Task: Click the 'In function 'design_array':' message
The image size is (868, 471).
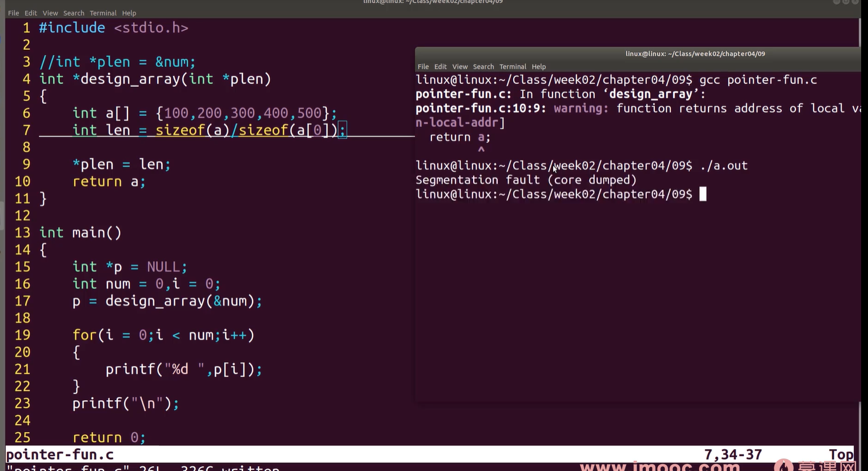Action: point(613,94)
